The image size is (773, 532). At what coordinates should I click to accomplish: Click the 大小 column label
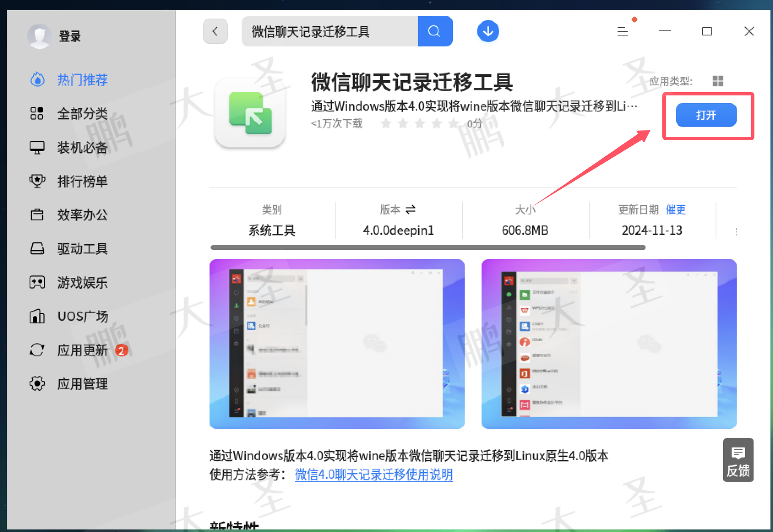pos(525,209)
